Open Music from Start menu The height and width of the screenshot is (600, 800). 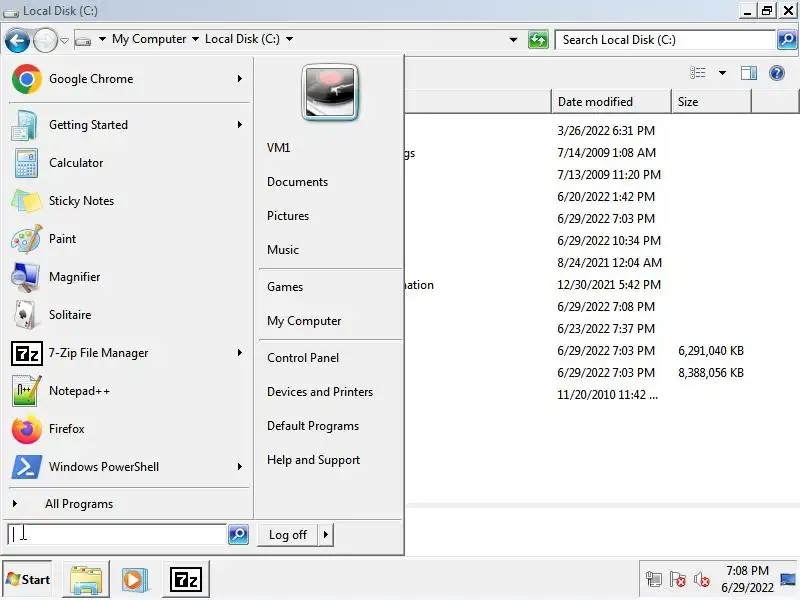click(x=283, y=250)
